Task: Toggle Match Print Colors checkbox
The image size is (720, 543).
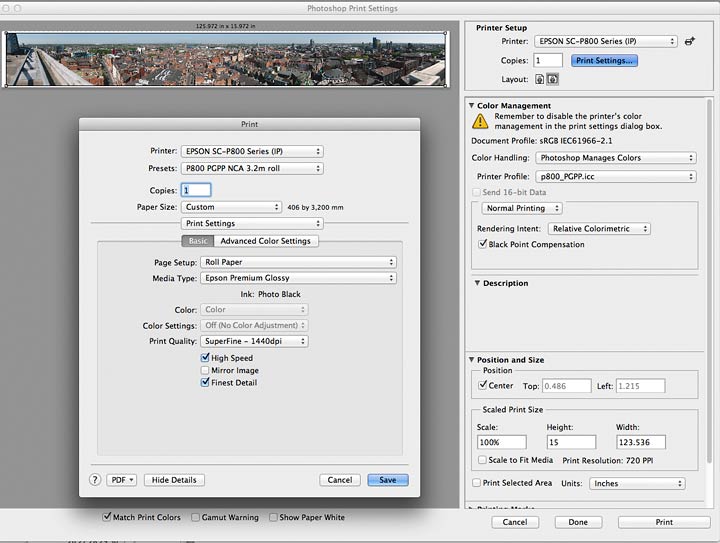Action: click(x=107, y=517)
